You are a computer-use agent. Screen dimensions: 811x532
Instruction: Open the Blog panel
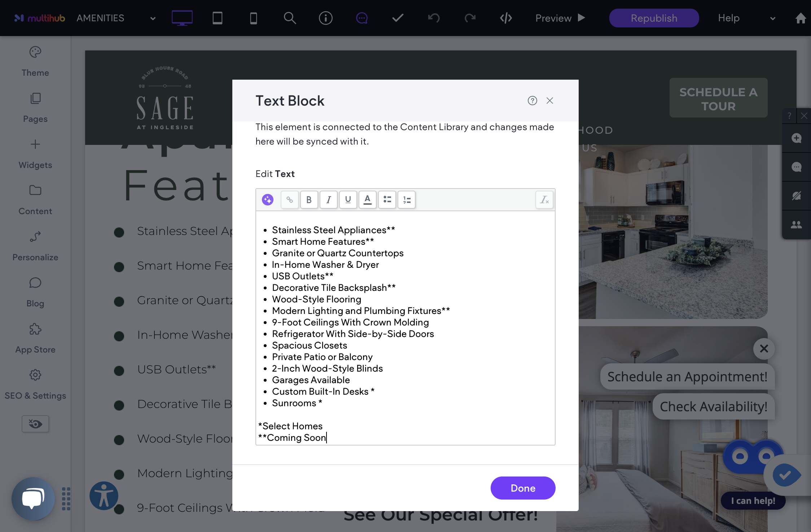click(35, 292)
